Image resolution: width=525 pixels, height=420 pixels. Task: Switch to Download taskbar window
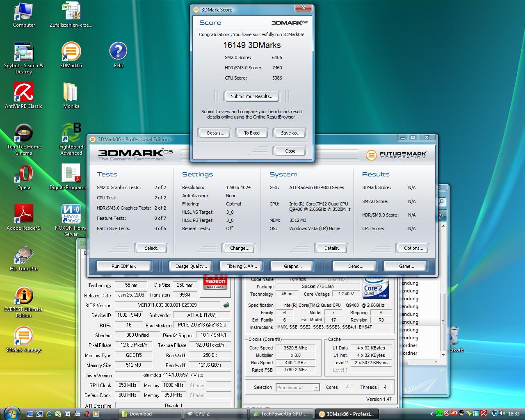pos(151,414)
